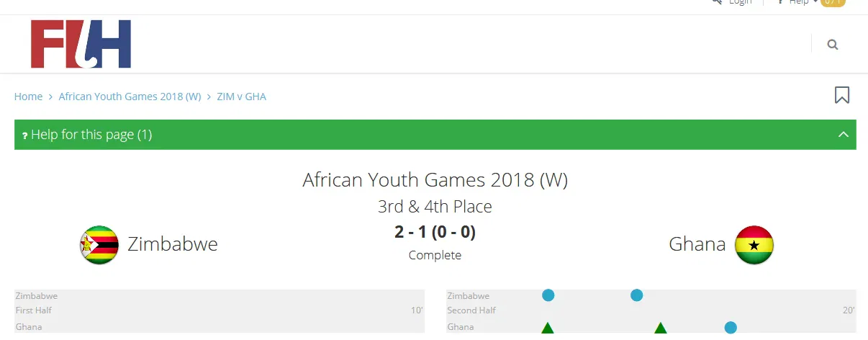Click the Login link
Screen dimensions: 868x340
[x=740, y=2]
